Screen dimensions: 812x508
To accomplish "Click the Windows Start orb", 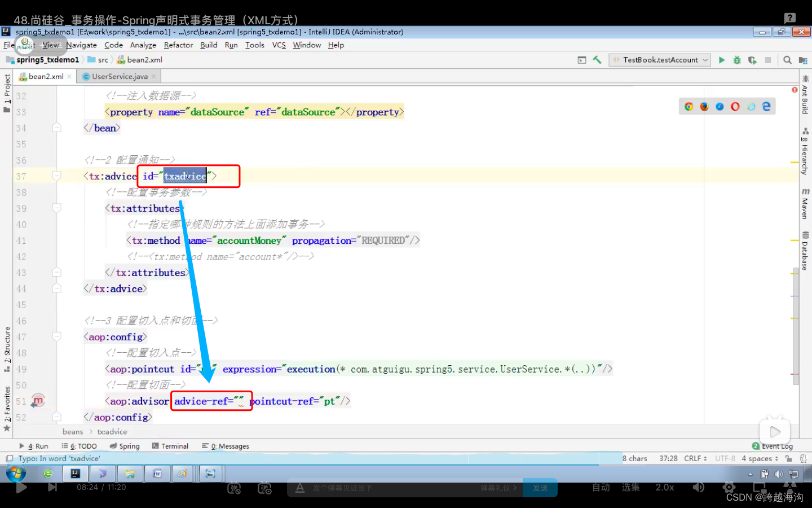I will pyautogui.click(x=16, y=473).
